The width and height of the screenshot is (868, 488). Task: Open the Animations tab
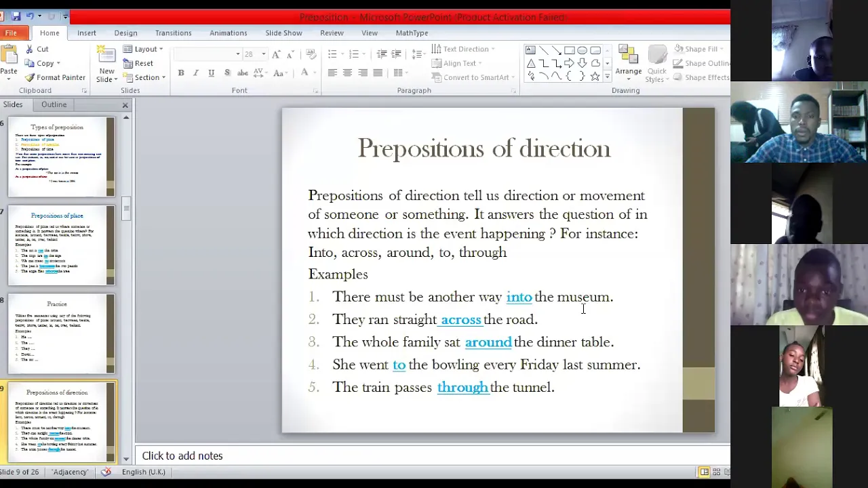229,33
